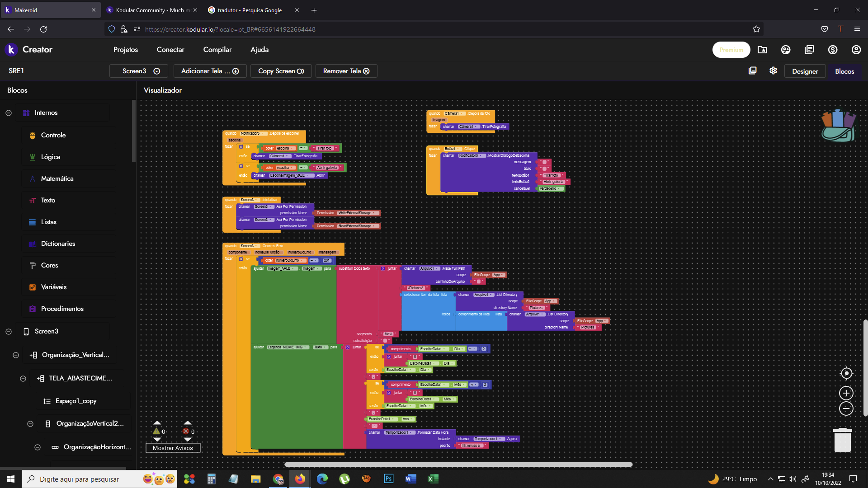Open the Ajuda menu

click(x=259, y=50)
